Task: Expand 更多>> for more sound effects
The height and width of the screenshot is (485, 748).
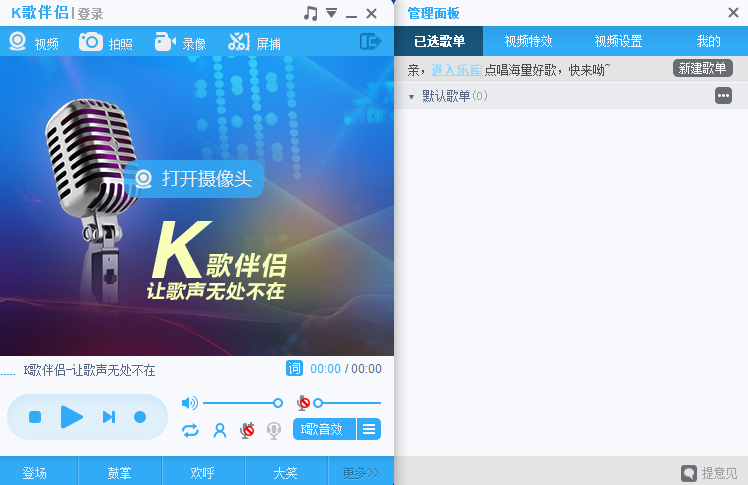Action: pos(361,471)
